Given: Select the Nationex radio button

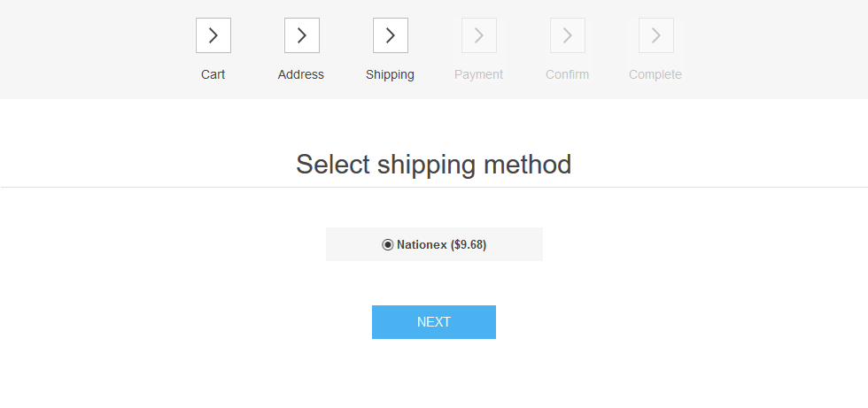Looking at the screenshot, I should 388,244.
